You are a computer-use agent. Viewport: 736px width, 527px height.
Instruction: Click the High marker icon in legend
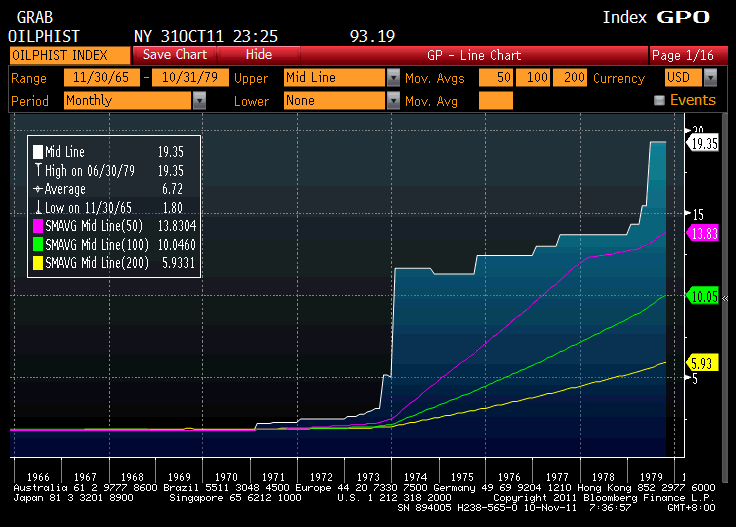38,171
